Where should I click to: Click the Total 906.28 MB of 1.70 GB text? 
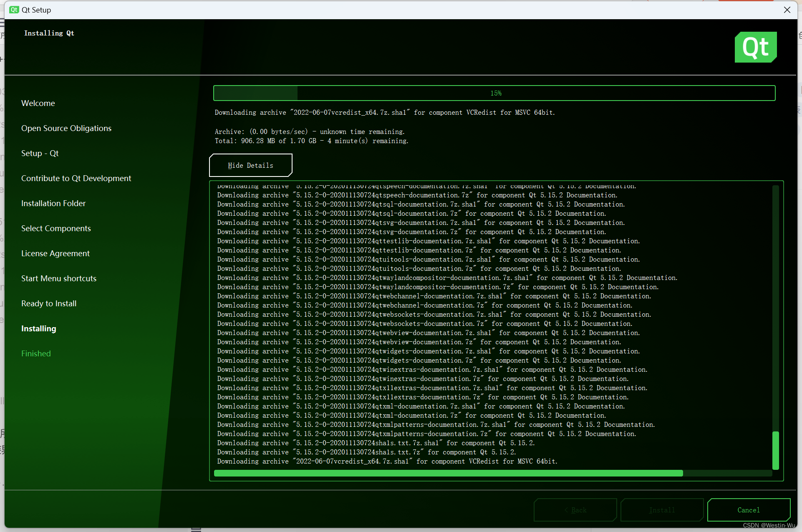(x=312, y=141)
